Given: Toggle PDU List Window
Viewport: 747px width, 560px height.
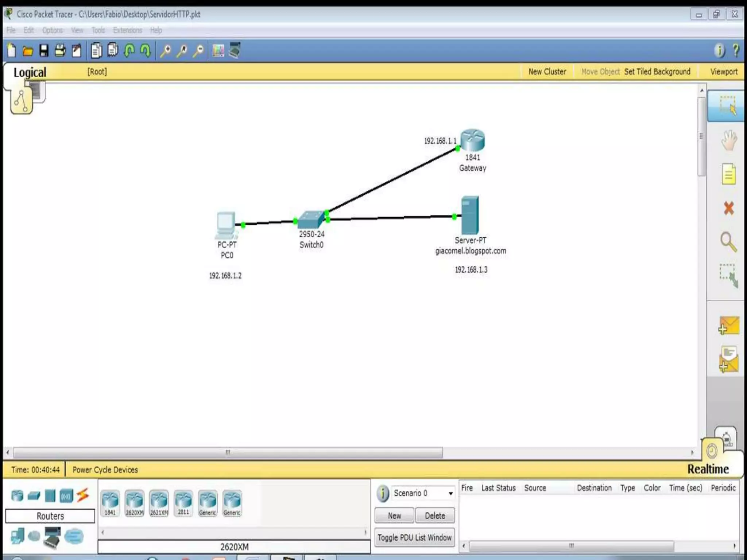Looking at the screenshot, I should point(414,537).
